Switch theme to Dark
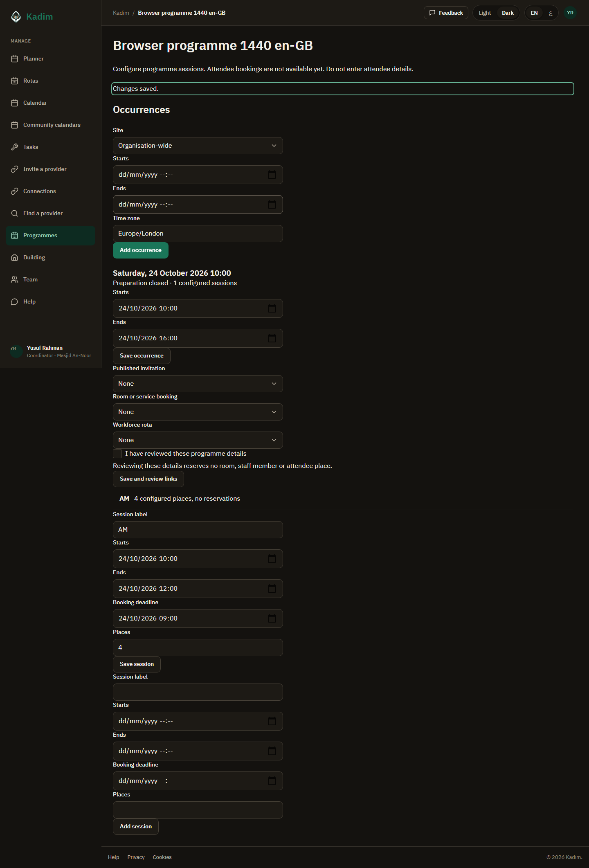This screenshot has width=589, height=868. pyautogui.click(x=508, y=13)
